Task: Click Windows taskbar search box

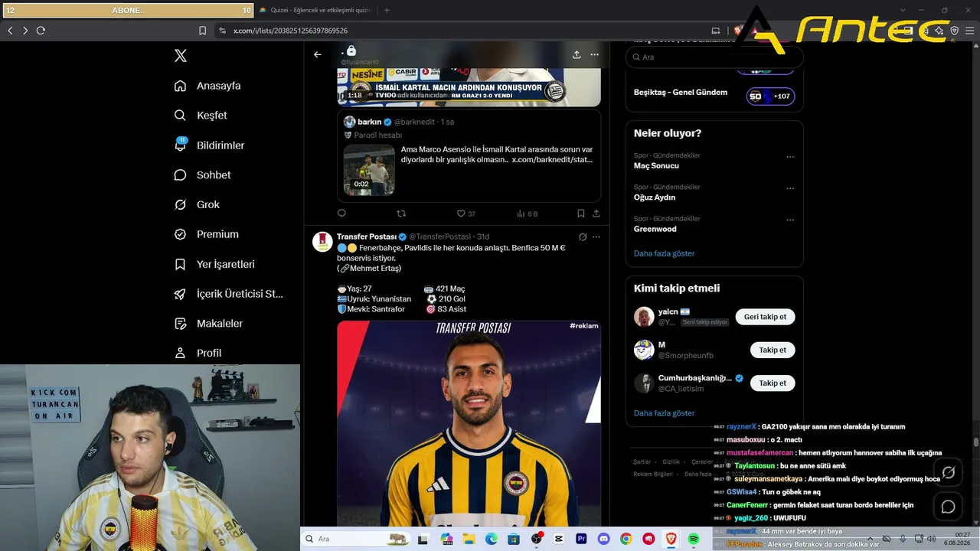Action: [x=357, y=539]
